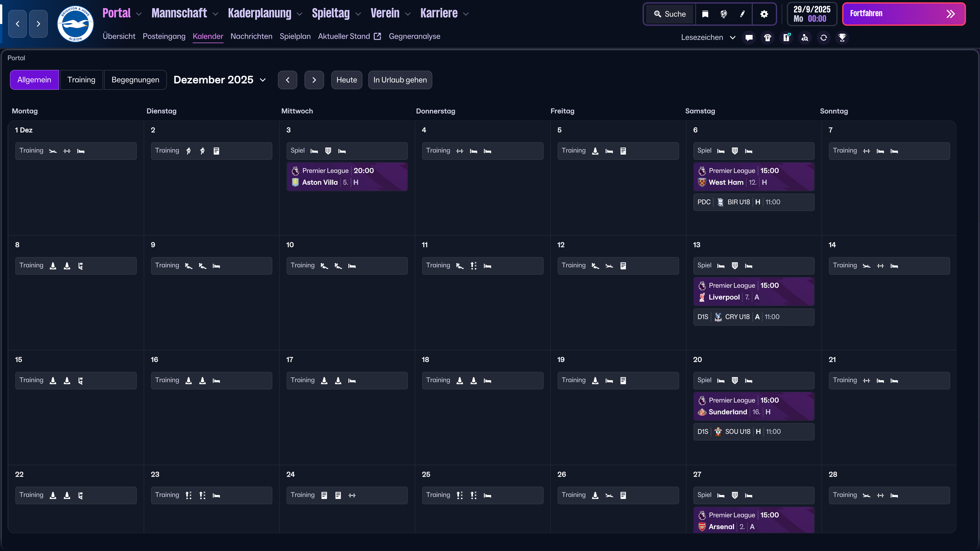
Task: Toggle the Begegnungen calendar filter
Action: tap(136, 80)
